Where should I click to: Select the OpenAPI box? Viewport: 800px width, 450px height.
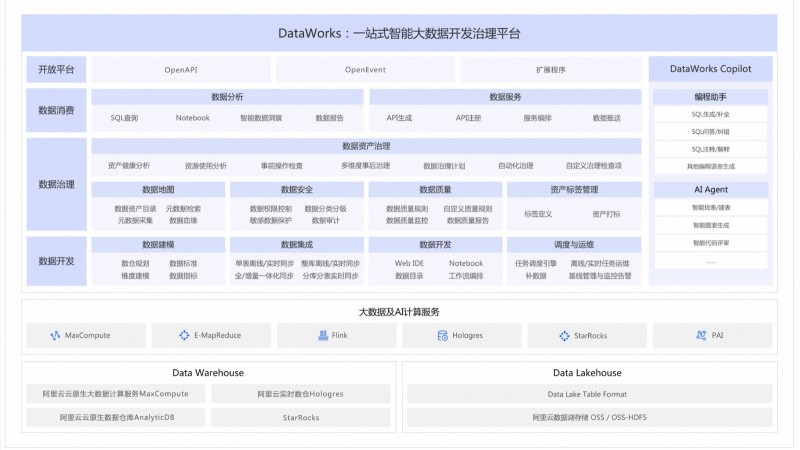tap(181, 70)
